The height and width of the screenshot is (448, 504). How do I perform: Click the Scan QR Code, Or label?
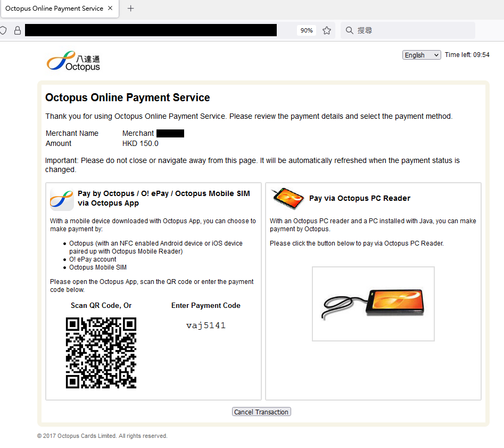(101, 305)
